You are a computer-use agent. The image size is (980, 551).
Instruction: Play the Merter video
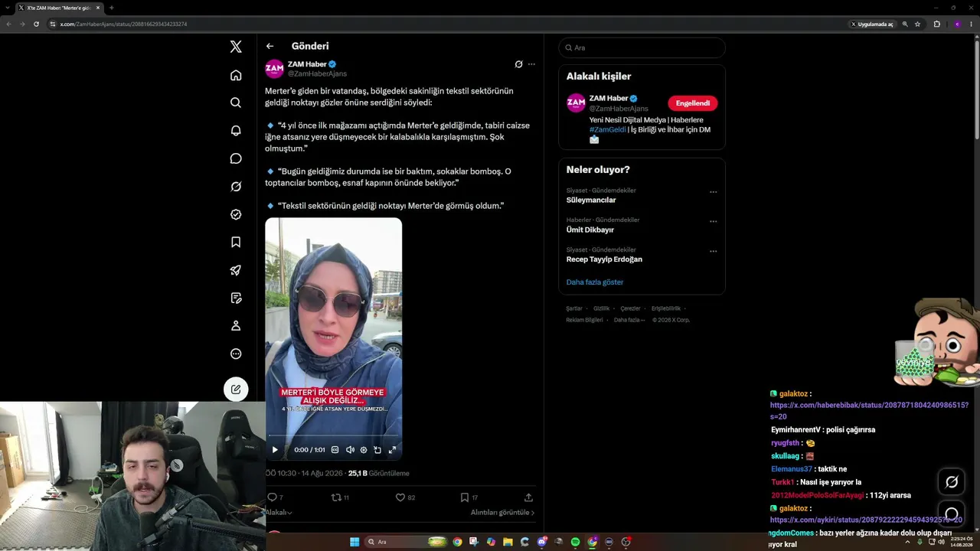[x=275, y=450]
